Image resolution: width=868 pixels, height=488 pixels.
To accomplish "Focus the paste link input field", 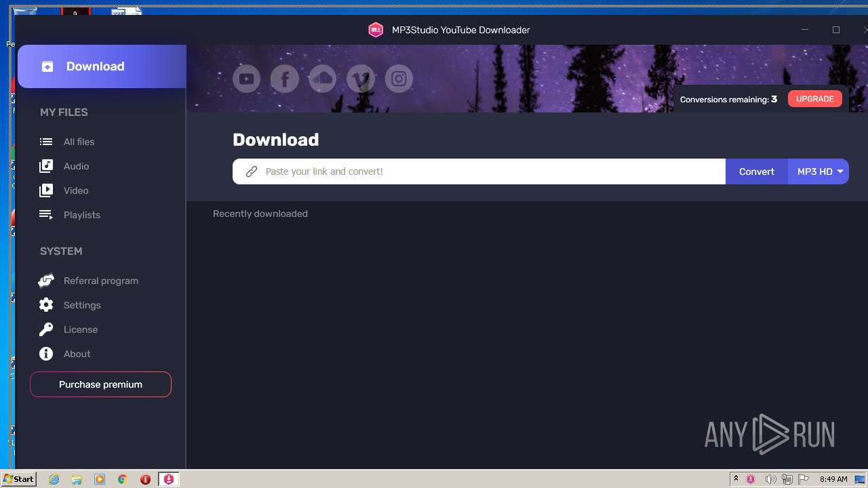I will (x=479, y=171).
